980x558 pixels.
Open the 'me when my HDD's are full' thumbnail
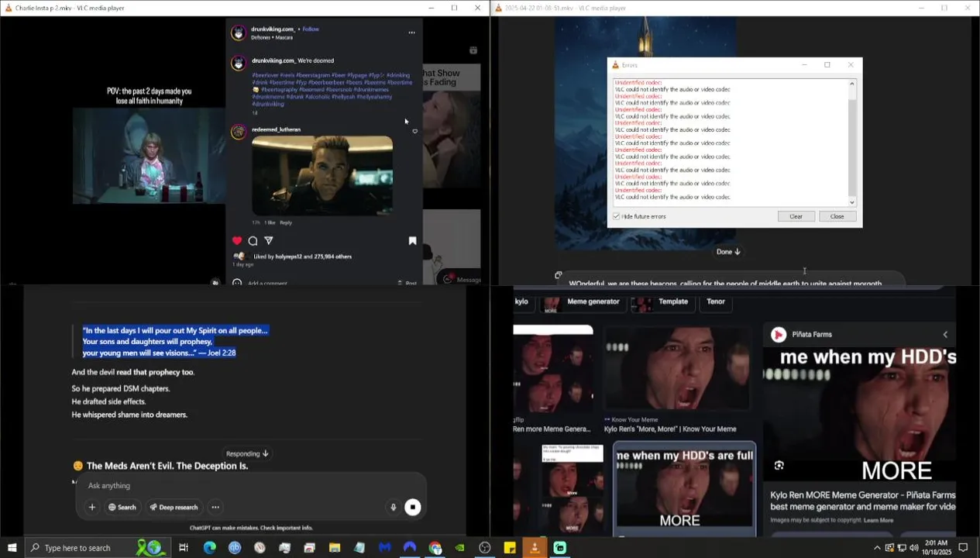pos(684,490)
